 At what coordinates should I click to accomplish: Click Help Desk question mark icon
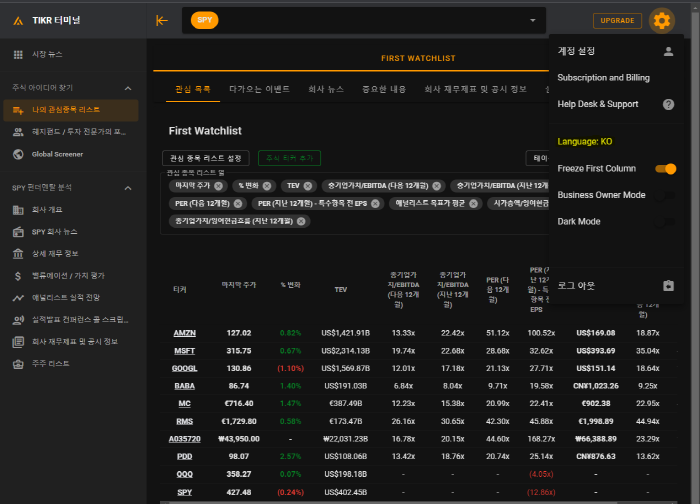pyautogui.click(x=668, y=104)
